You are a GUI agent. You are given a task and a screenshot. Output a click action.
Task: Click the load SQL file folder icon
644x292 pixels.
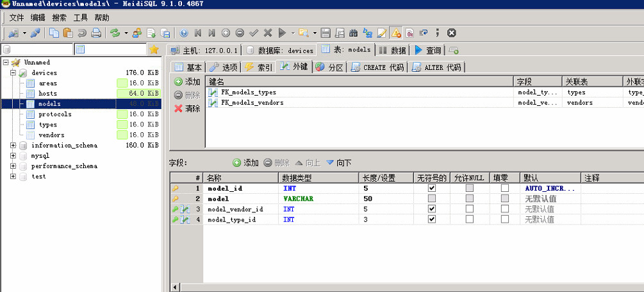pyautogui.click(x=304, y=33)
